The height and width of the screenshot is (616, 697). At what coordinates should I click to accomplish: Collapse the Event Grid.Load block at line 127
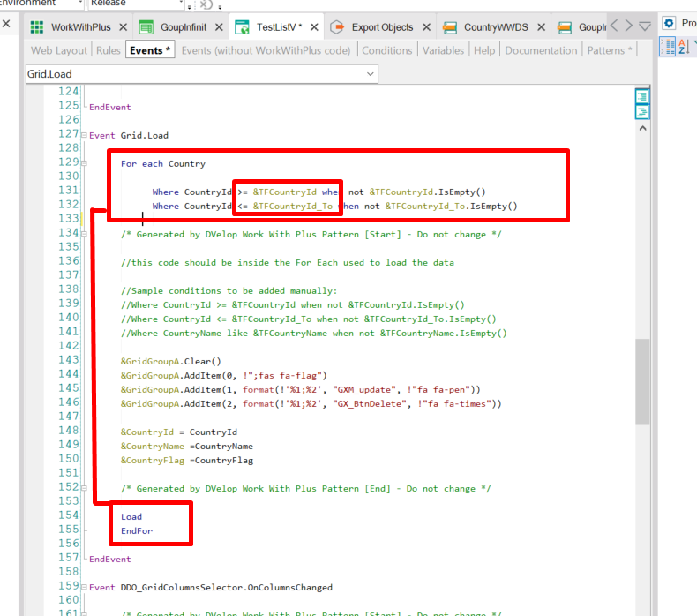point(84,135)
